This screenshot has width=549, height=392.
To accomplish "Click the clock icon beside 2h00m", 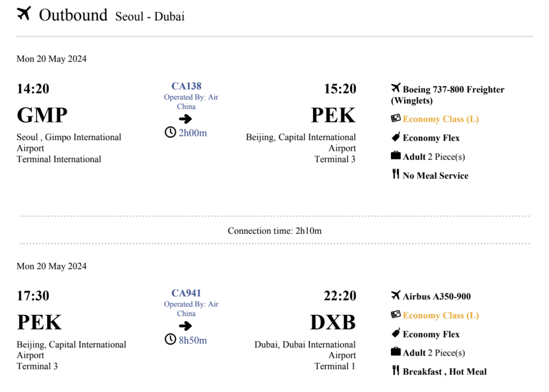I will [x=170, y=132].
